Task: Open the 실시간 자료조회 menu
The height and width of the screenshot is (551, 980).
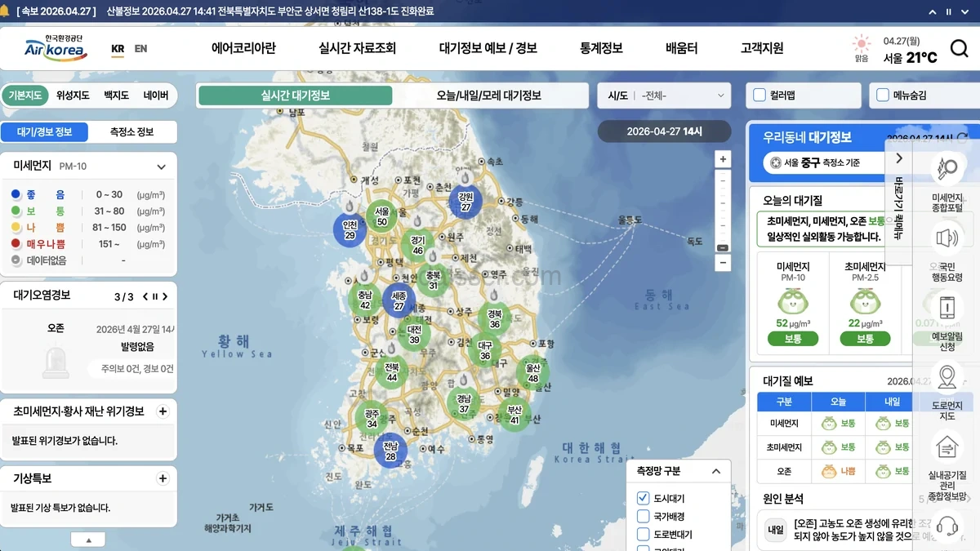Action: click(357, 48)
